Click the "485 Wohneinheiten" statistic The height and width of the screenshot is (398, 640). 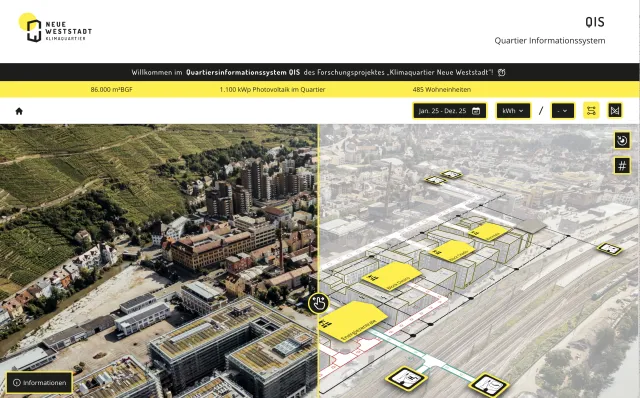coord(442,89)
